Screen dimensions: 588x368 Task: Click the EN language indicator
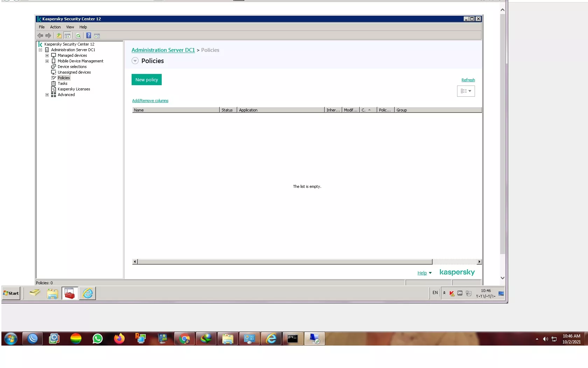(x=435, y=293)
